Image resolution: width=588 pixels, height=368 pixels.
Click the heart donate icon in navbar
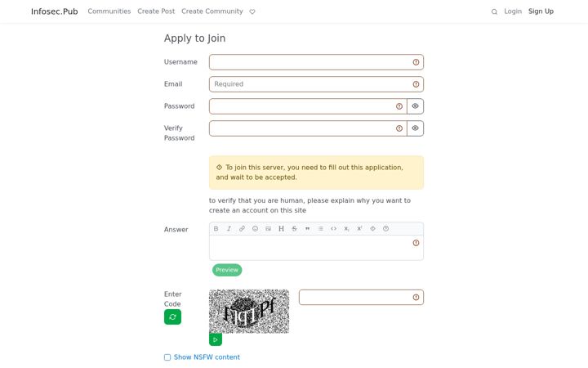pyautogui.click(x=252, y=11)
